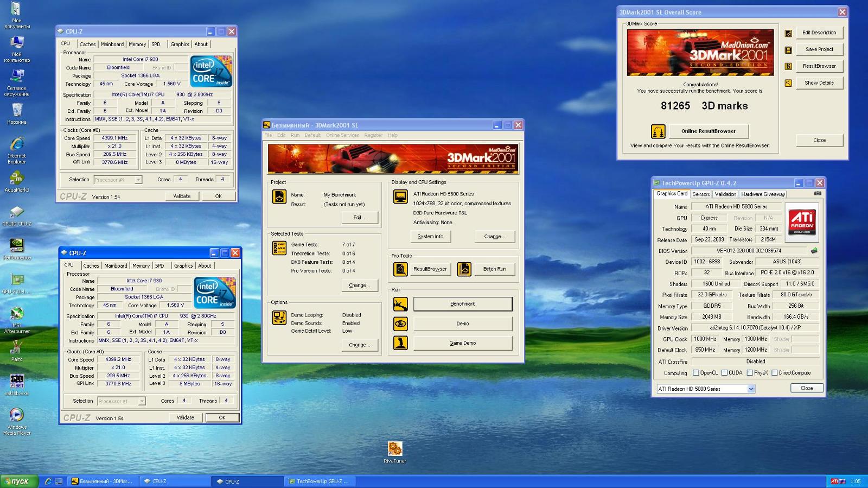Screen dimensions: 868x488
Task: Click the Display and CPU Settings monitor icon
Action: pos(400,197)
